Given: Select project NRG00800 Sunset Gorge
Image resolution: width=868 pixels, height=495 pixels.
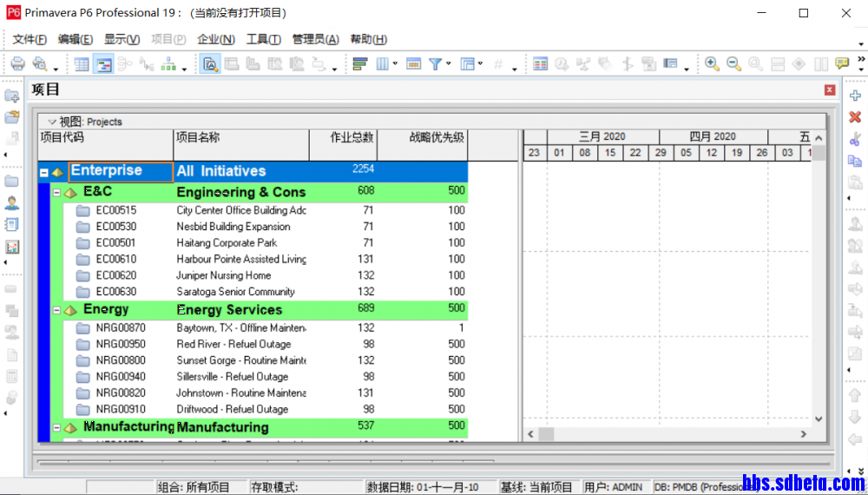Looking at the screenshot, I should coord(266,360).
